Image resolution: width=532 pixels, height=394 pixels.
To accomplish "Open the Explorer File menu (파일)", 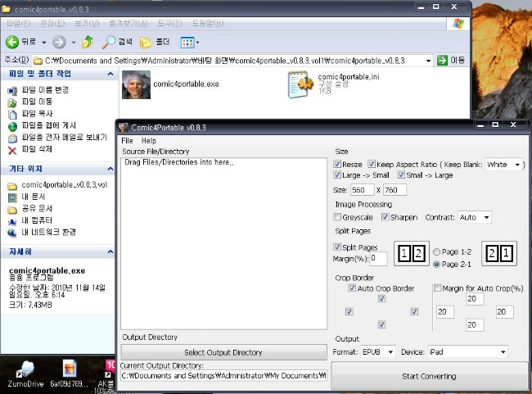I will [18, 24].
